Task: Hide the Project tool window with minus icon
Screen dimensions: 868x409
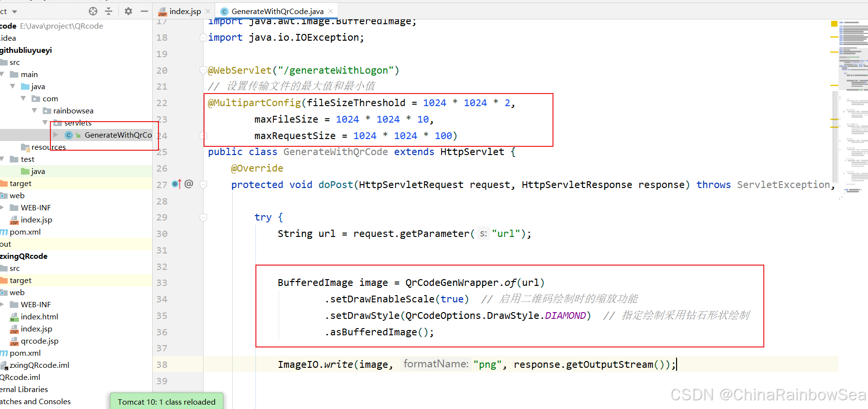Action: (x=144, y=11)
